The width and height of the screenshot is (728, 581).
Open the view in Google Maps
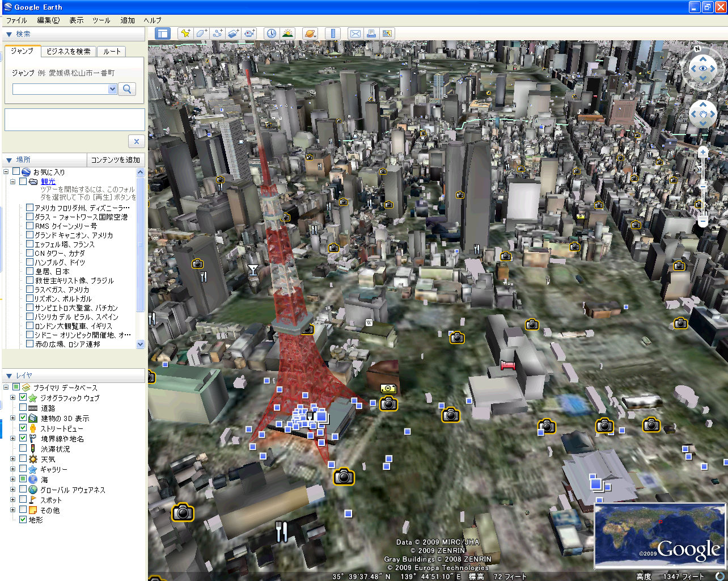point(387,33)
